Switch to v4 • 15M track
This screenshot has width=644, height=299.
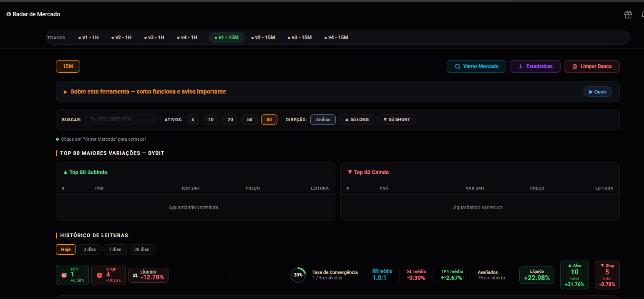click(x=336, y=38)
